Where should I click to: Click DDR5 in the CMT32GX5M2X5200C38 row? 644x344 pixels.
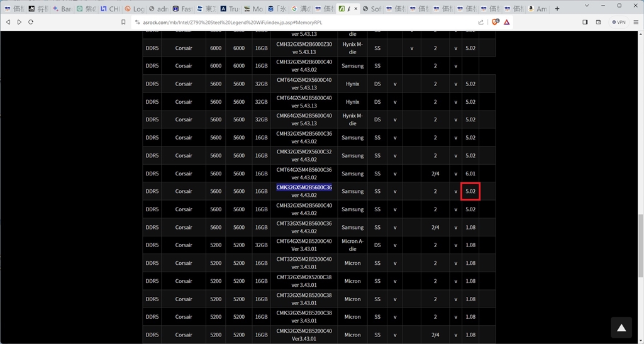click(x=152, y=281)
